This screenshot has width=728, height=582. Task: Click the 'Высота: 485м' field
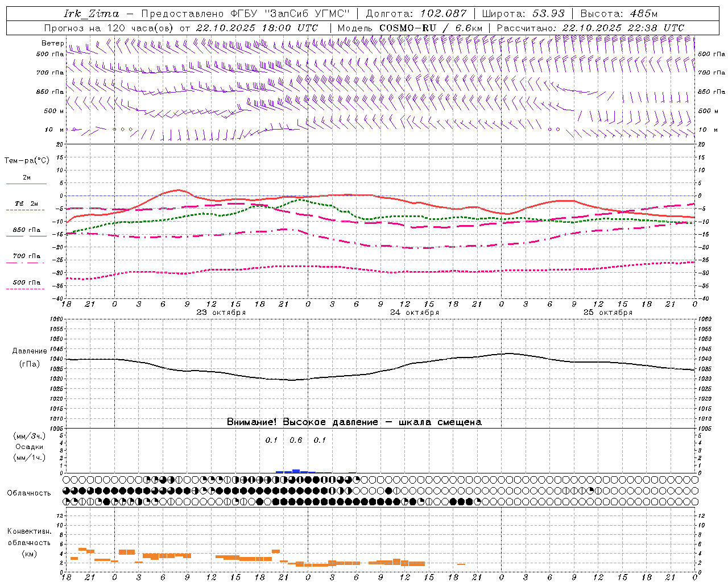tap(619, 14)
